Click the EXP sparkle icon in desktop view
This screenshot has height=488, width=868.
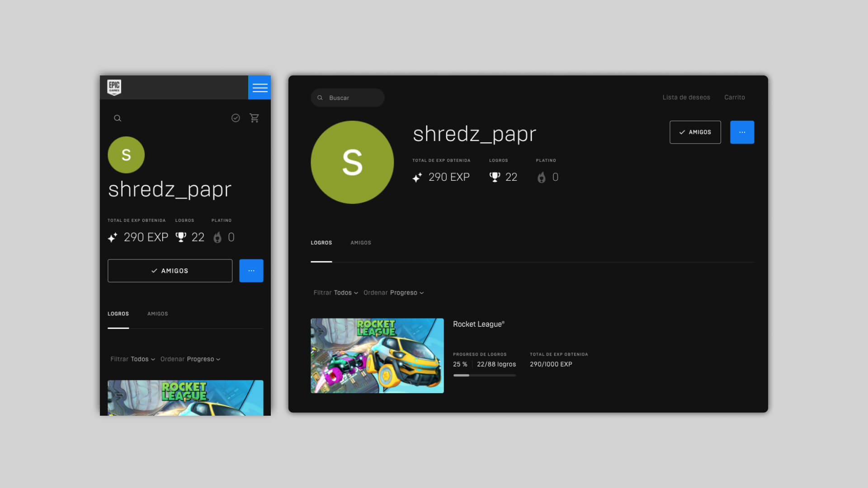click(x=417, y=177)
